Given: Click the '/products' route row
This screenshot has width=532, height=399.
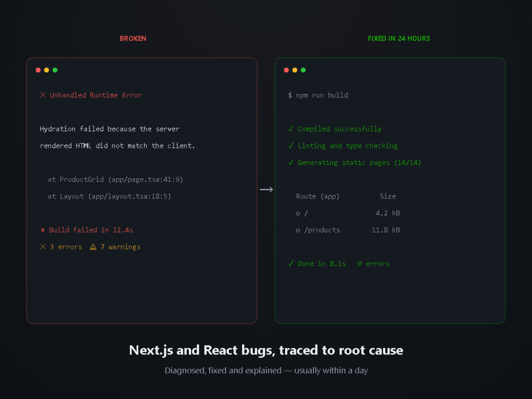Looking at the screenshot, I should coord(348,230).
